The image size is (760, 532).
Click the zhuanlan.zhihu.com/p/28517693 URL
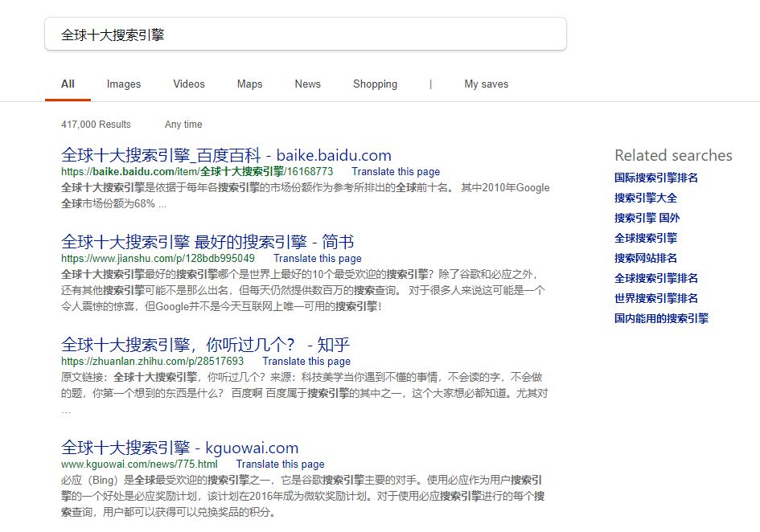[152, 361]
